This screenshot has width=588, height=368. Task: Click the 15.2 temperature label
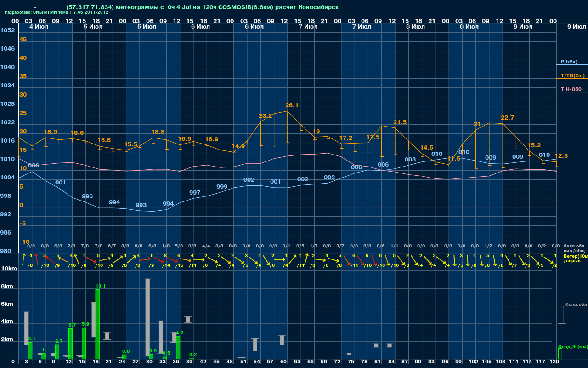coord(534,145)
